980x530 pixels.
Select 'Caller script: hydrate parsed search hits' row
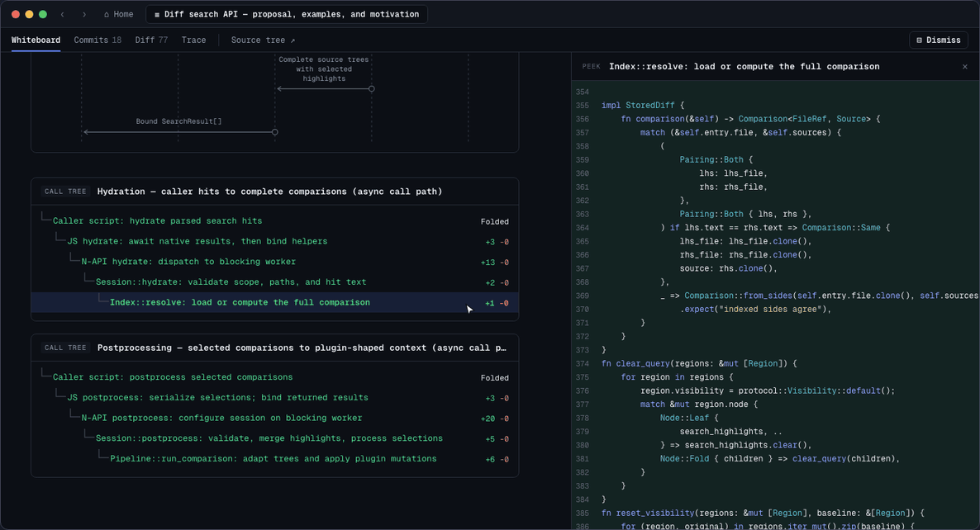pos(275,221)
